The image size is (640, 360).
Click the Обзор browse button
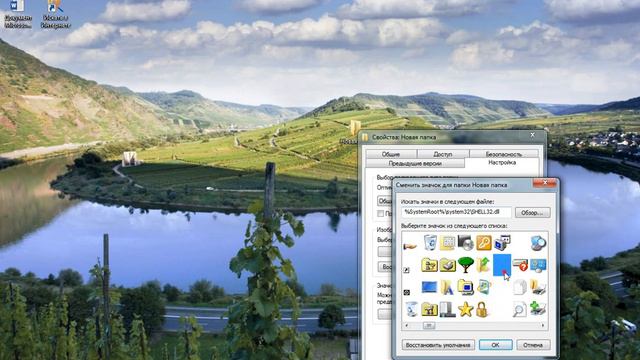532,213
